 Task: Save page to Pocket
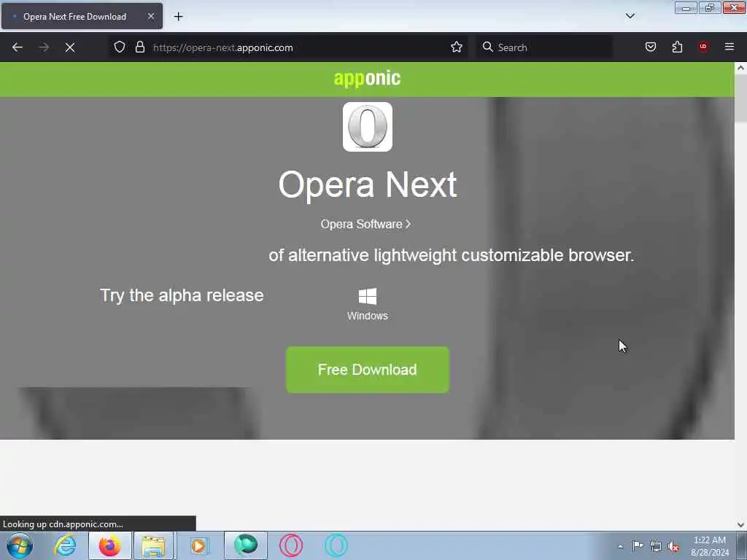(x=650, y=47)
